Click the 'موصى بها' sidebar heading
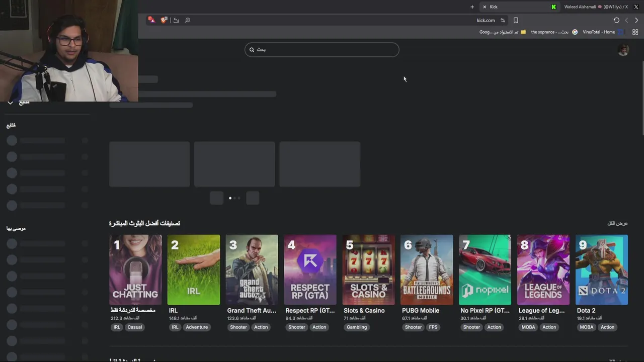The height and width of the screenshot is (362, 644). tap(16, 228)
